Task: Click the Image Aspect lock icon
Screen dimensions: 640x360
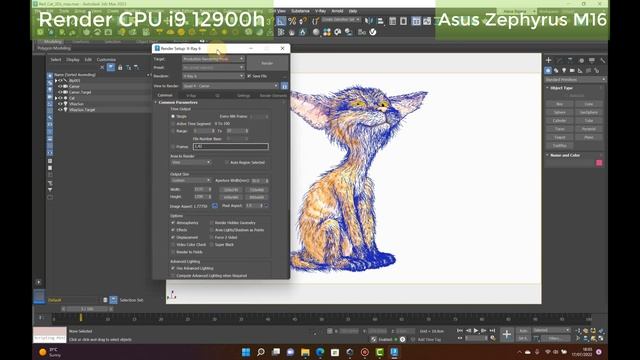Action: pos(215,206)
